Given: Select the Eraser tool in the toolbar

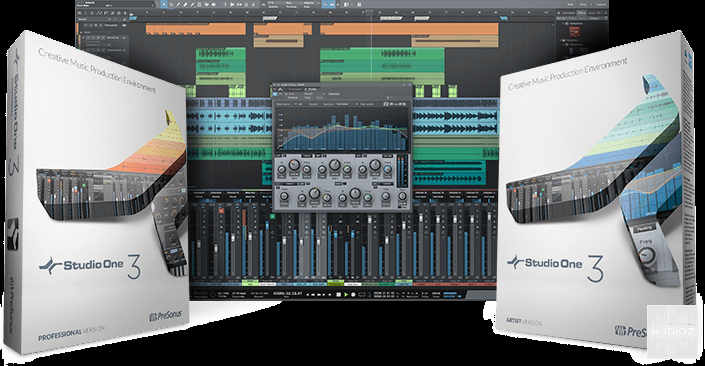Looking at the screenshot, I should click(x=185, y=4).
